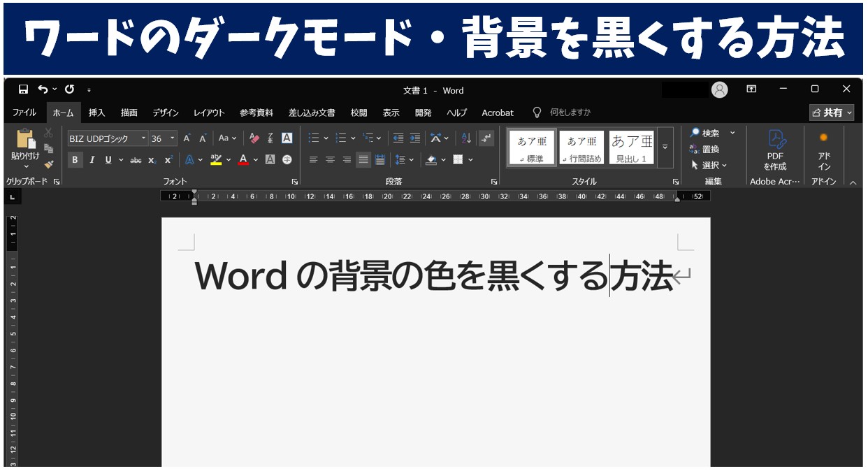Apply bold formatting to the text
Image resolution: width=868 pixels, height=471 pixels.
point(75,160)
